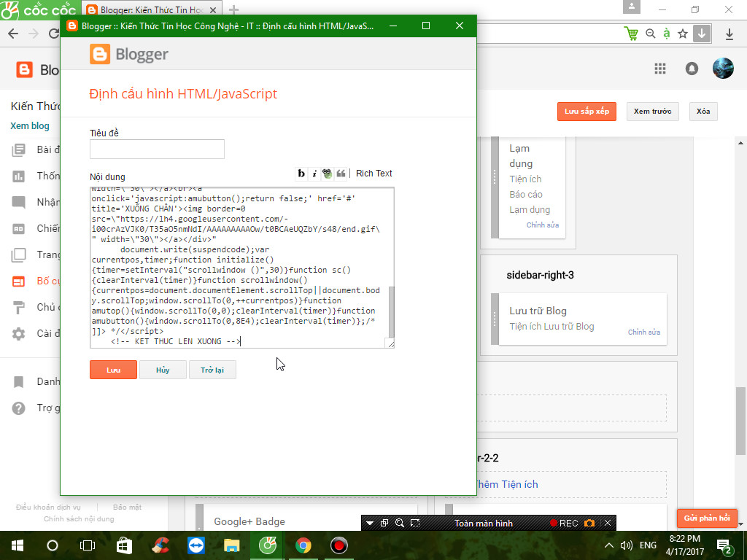This screenshot has width=747, height=560.
Task: Open the settings gear icon in the sidebar
Action: (x=18, y=334)
